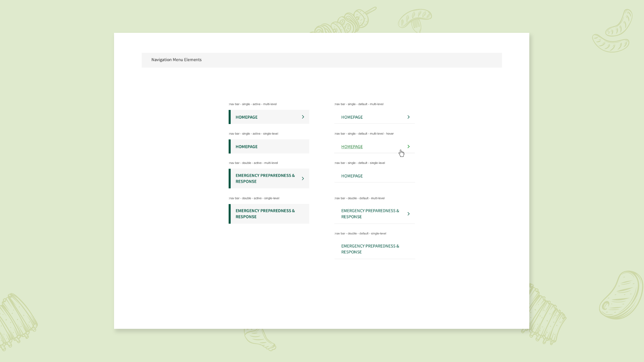Screen dimensions: 644x362
Task: Expand active Emergency Preparedness multi-level chevron
Action: (x=303, y=179)
